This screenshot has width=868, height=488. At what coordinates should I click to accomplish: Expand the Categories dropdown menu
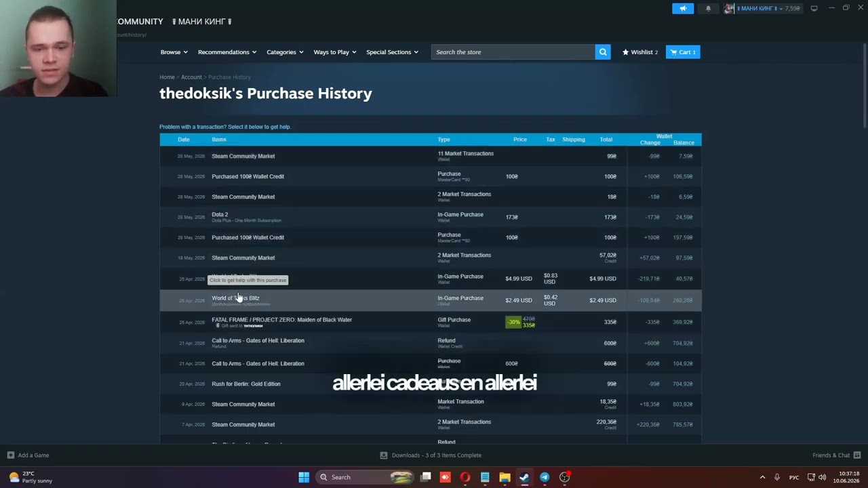[x=285, y=52]
